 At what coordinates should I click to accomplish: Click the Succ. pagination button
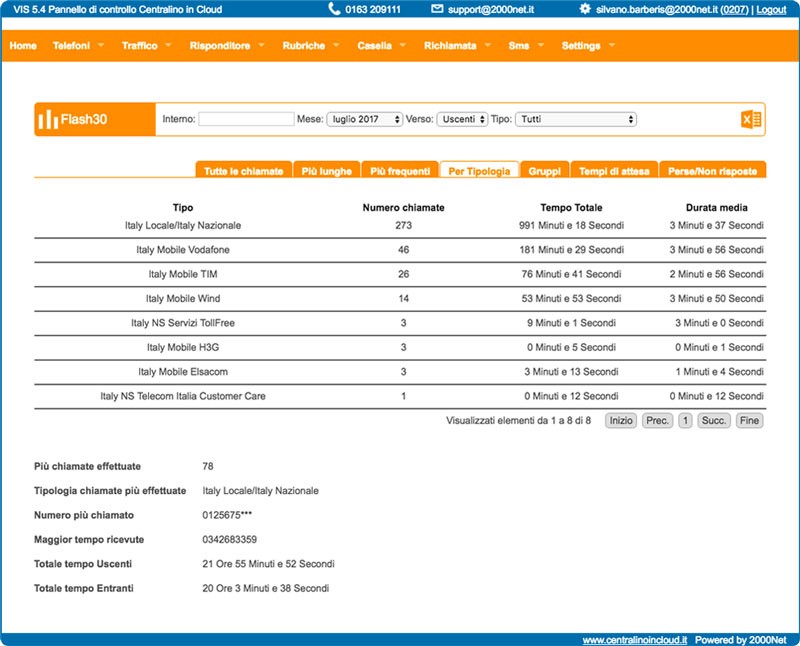(714, 420)
